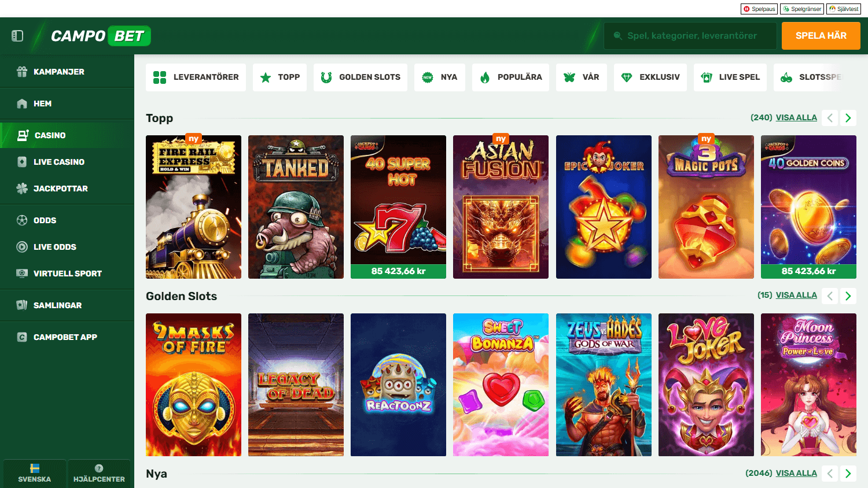Click the Topp star icon
868x488 pixels.
(x=266, y=77)
